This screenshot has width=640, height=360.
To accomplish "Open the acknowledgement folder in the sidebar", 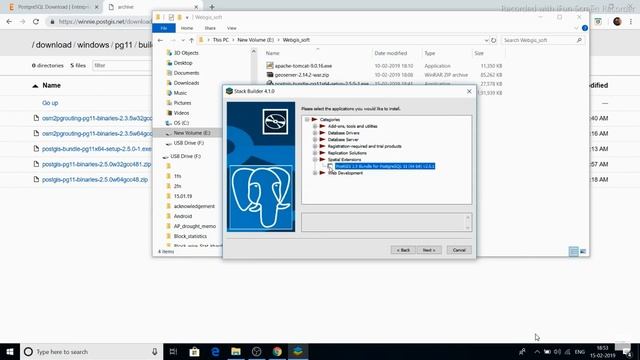I will click(x=194, y=207).
